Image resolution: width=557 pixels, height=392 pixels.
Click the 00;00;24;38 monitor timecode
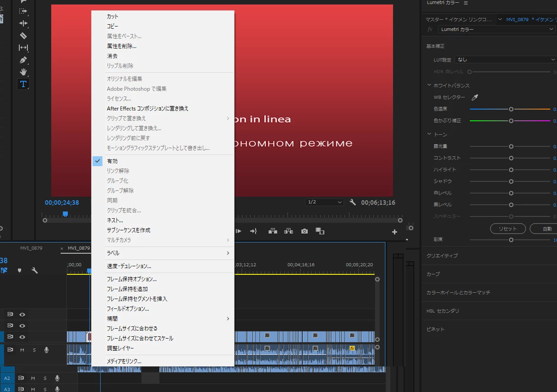pyautogui.click(x=62, y=203)
